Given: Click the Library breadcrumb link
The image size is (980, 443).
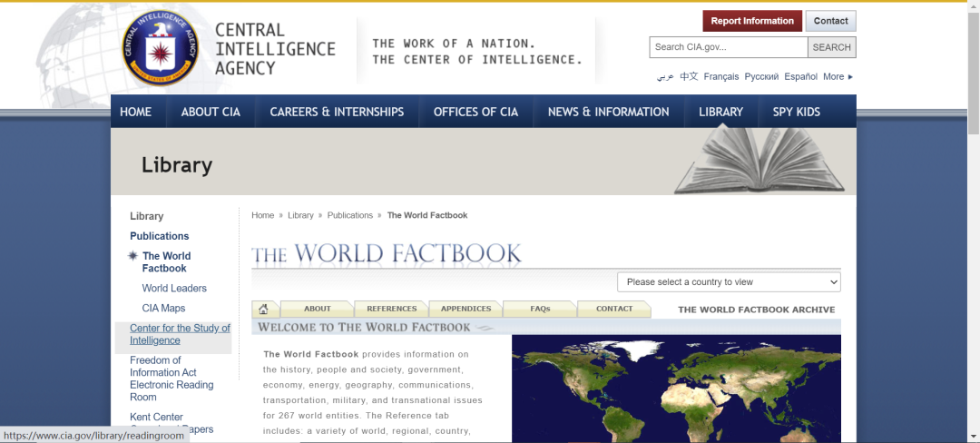Looking at the screenshot, I should tap(300, 215).
